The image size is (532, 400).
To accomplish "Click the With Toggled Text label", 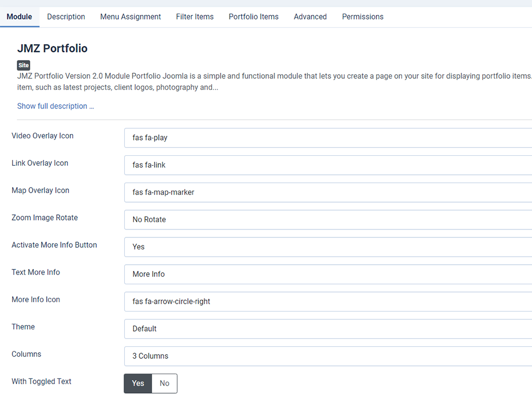I will coord(42,382).
